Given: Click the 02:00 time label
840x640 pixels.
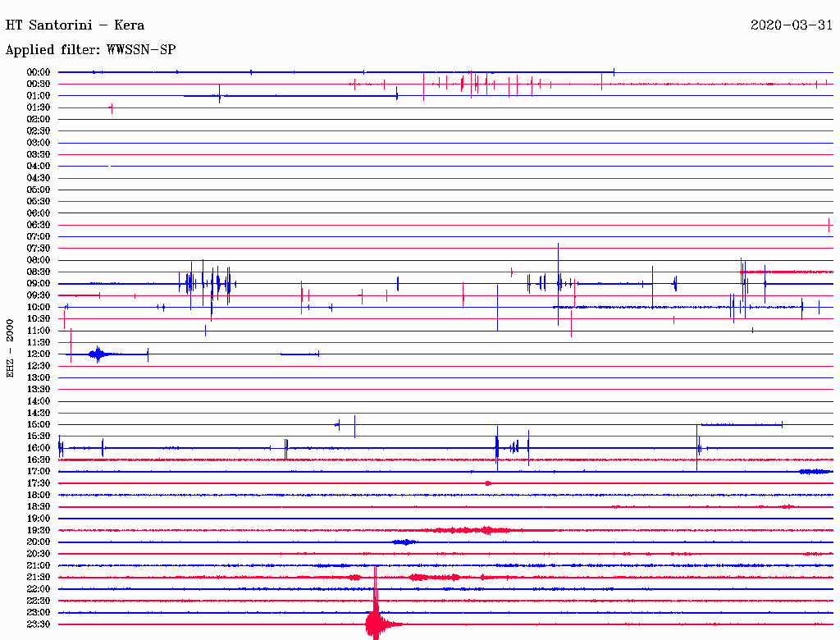Looking at the screenshot, I should point(39,119).
